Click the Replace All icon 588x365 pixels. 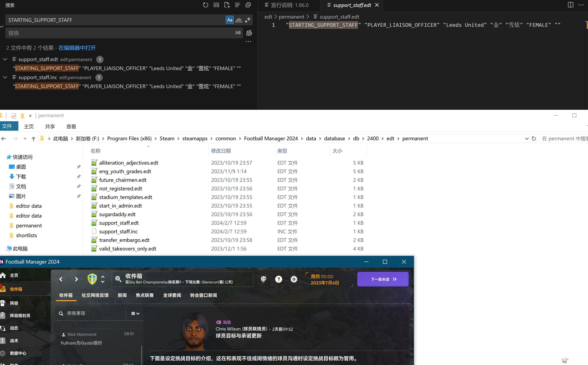[249, 33]
